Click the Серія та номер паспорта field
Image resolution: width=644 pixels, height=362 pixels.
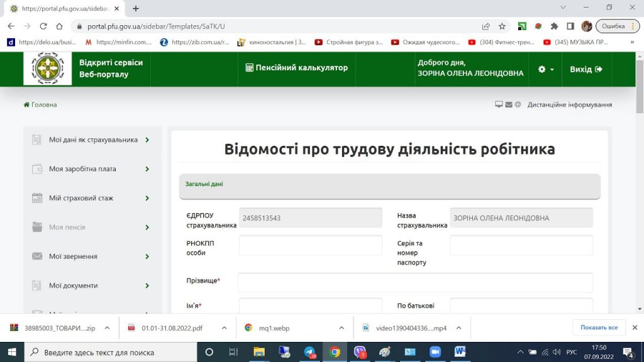tap(521, 245)
